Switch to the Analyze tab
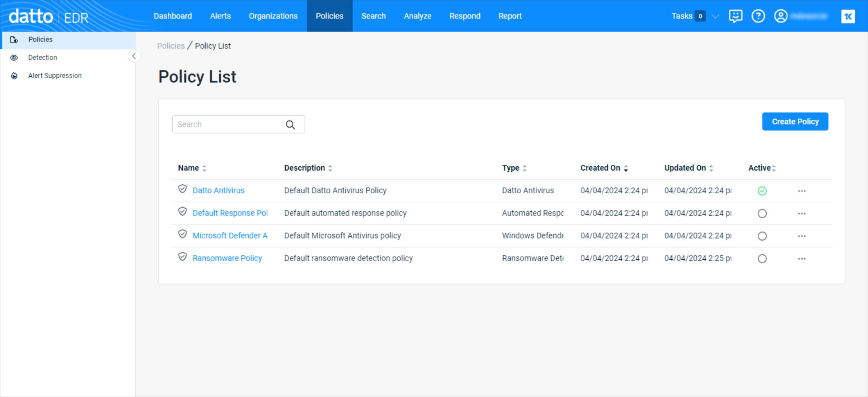 [x=418, y=16]
